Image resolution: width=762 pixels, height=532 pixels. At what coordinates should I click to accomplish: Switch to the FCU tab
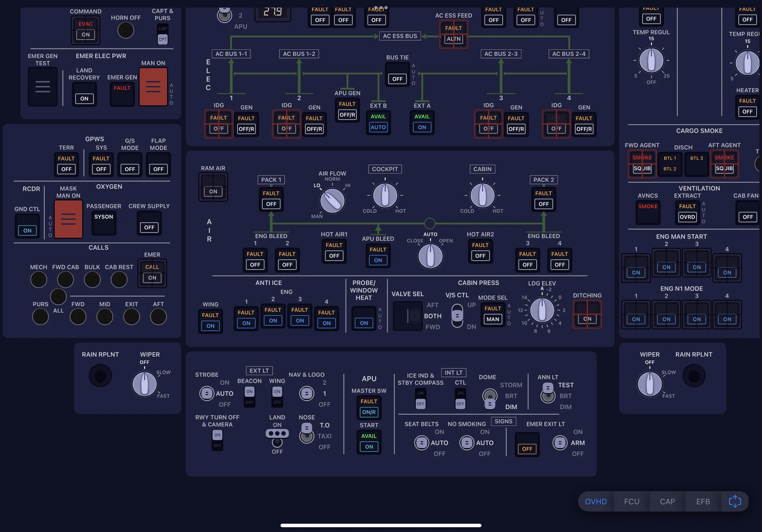click(x=631, y=501)
